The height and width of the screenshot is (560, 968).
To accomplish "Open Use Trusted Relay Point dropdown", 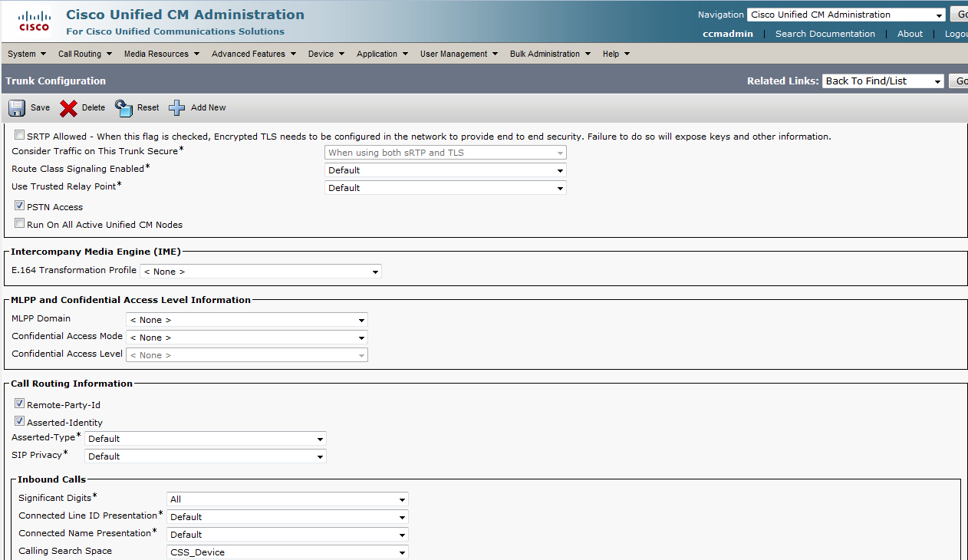I will coord(446,188).
